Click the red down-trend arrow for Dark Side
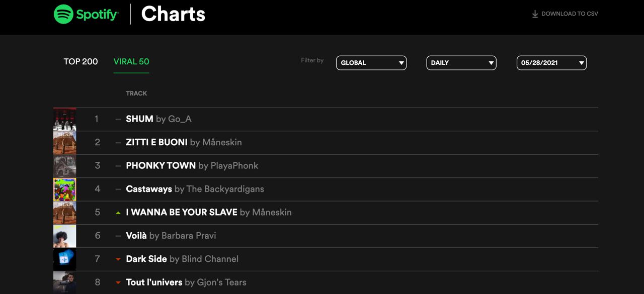 [118, 259]
